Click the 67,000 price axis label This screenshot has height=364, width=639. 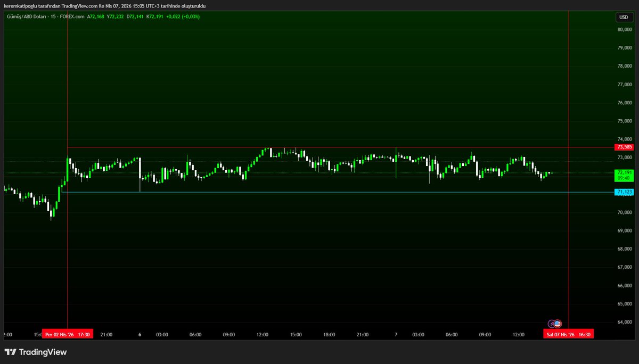pos(624,267)
